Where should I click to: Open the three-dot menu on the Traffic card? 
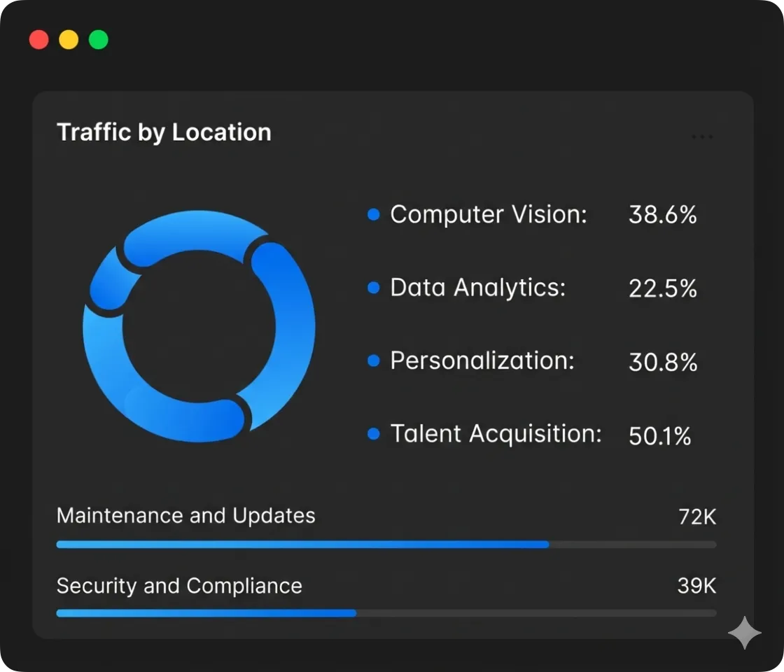(x=702, y=136)
